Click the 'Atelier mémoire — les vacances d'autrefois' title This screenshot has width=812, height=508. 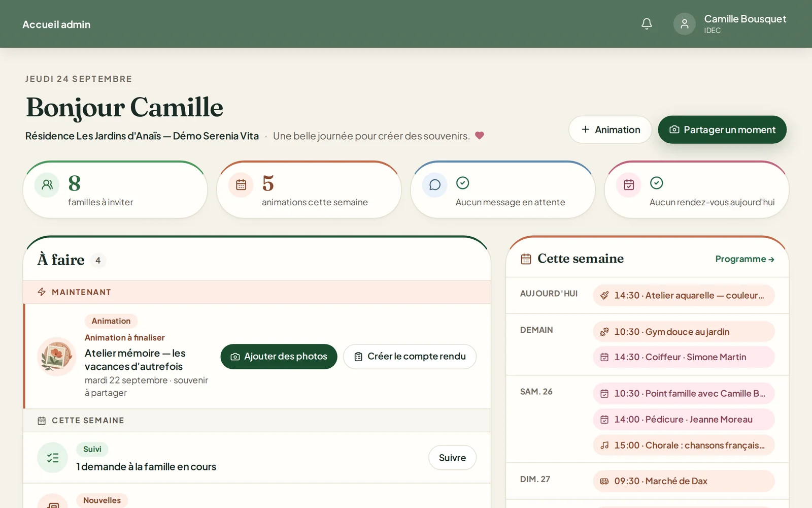(135, 360)
